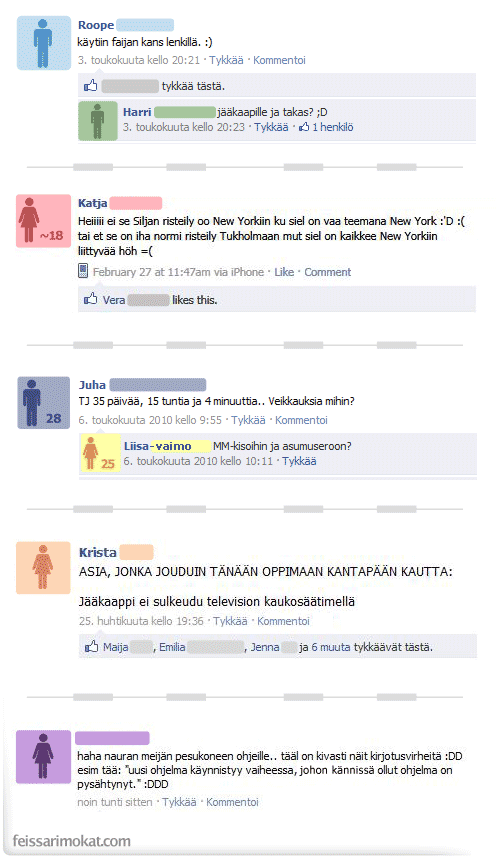The image size is (496, 859).
Task: Click the mobile phone icon under Katja's post
Action: pyautogui.click(x=83, y=271)
